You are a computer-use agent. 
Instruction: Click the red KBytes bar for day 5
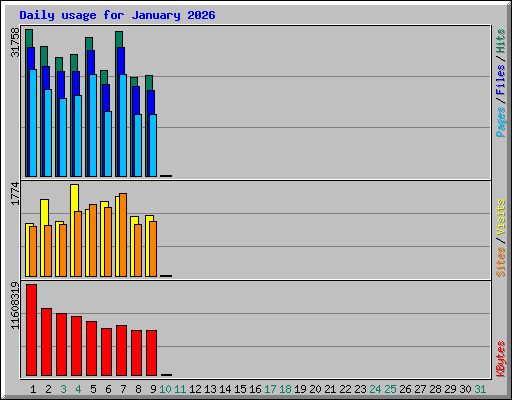91,348
